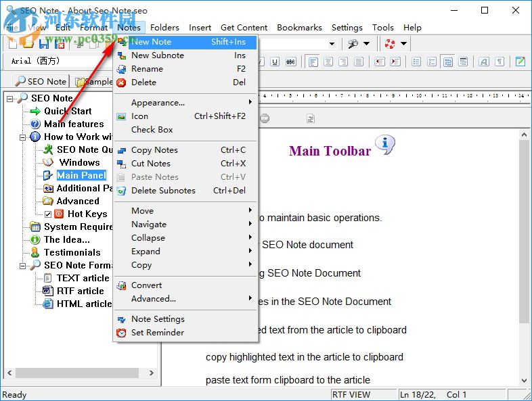Open the Navigate submenu
The height and width of the screenshot is (401, 532).
(x=185, y=224)
